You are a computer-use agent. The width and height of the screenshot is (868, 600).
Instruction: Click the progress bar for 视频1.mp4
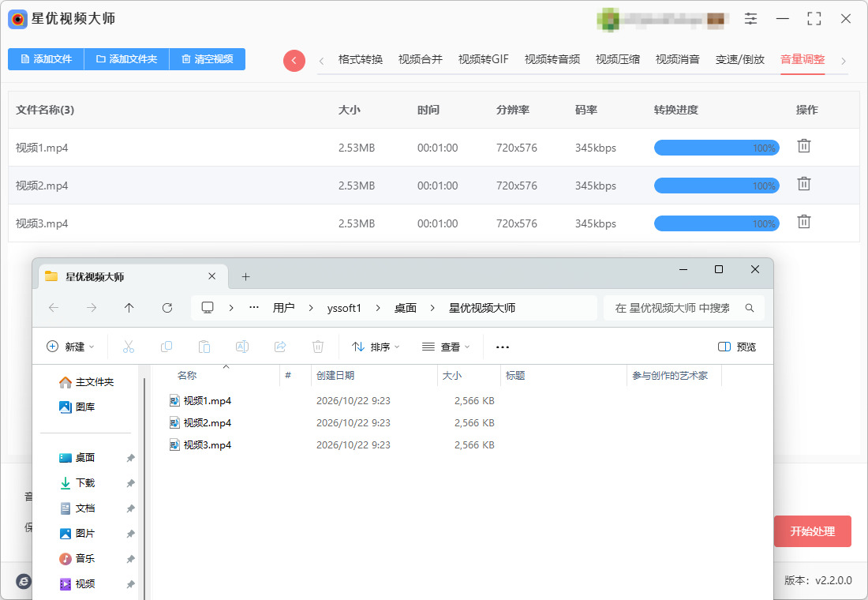tap(716, 148)
